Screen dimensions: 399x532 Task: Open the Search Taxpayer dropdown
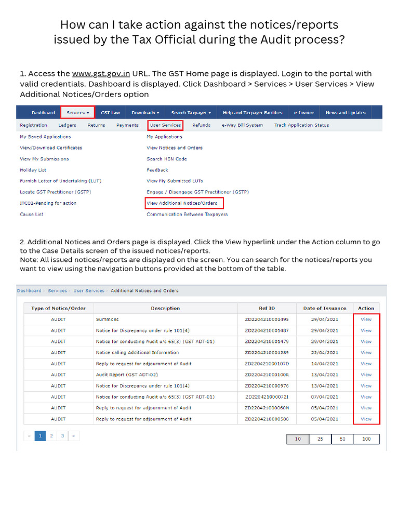191,113
